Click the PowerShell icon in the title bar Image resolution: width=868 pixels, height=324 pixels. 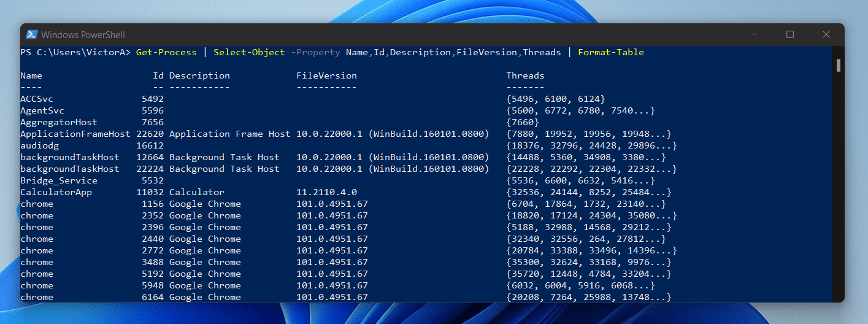point(32,34)
